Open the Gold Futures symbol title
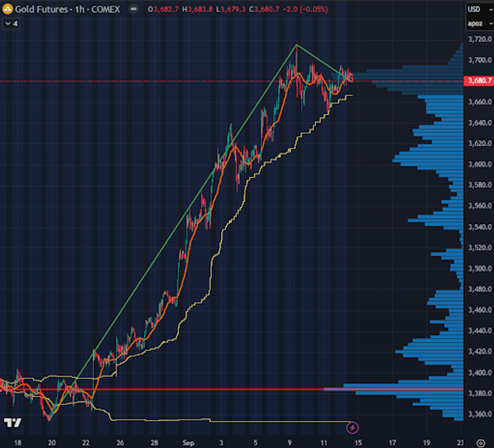 [x=67, y=10]
